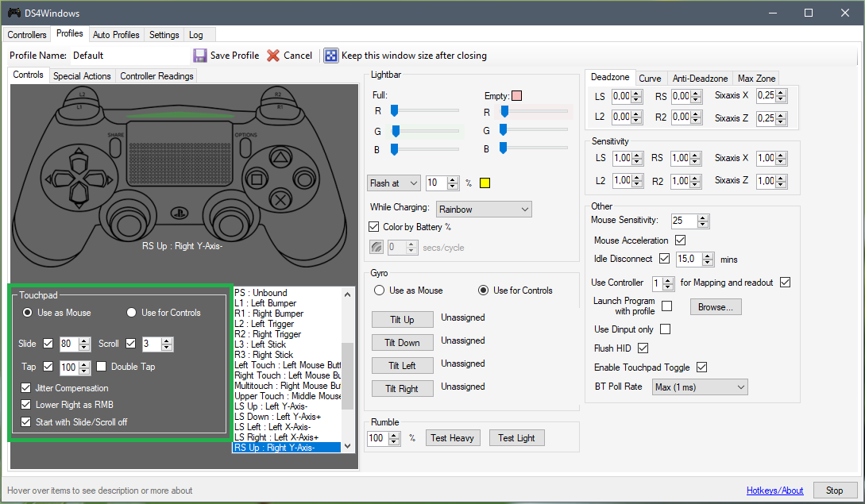This screenshot has height=504, width=865.
Task: Click the triangle button on controller image
Action: click(x=280, y=158)
